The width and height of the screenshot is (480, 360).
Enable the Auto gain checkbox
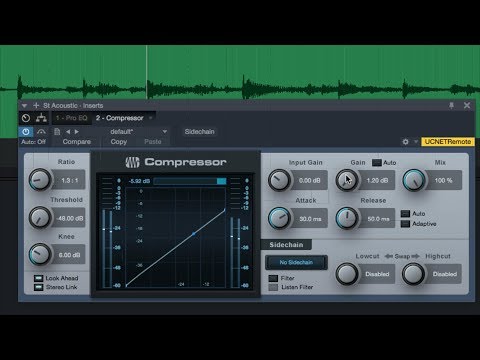point(377,163)
